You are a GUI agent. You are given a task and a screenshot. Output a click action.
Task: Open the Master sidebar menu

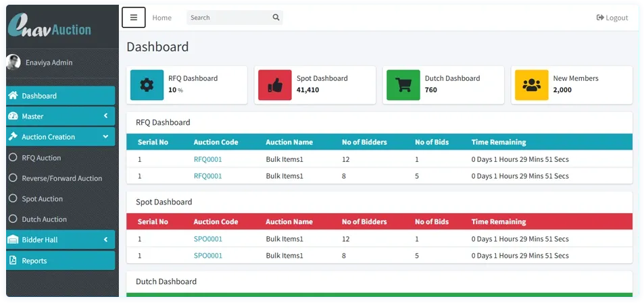[61, 116]
